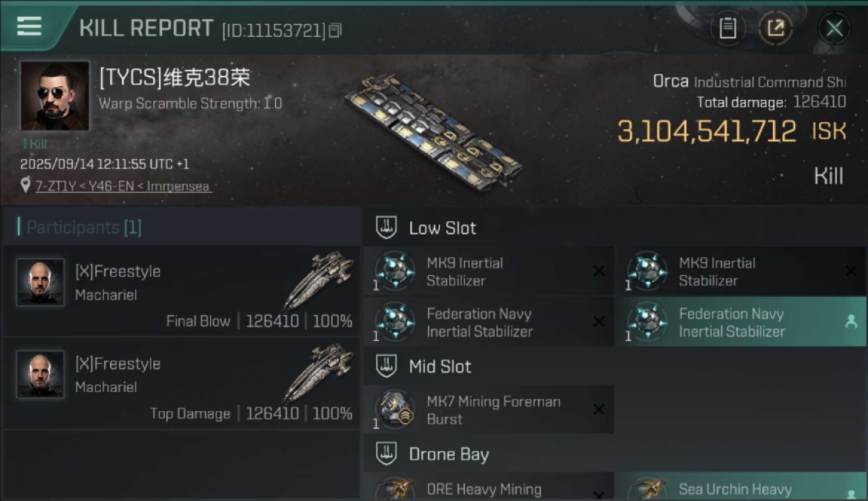Click the Mid Slot section icon
868x501 pixels.
pyautogui.click(x=386, y=366)
